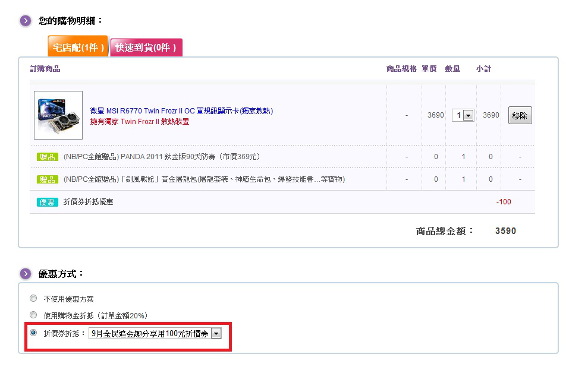Click the PANDA 2011 鈦金版90天防毒 gift text
This screenshot has height=370, width=588.
162,157
